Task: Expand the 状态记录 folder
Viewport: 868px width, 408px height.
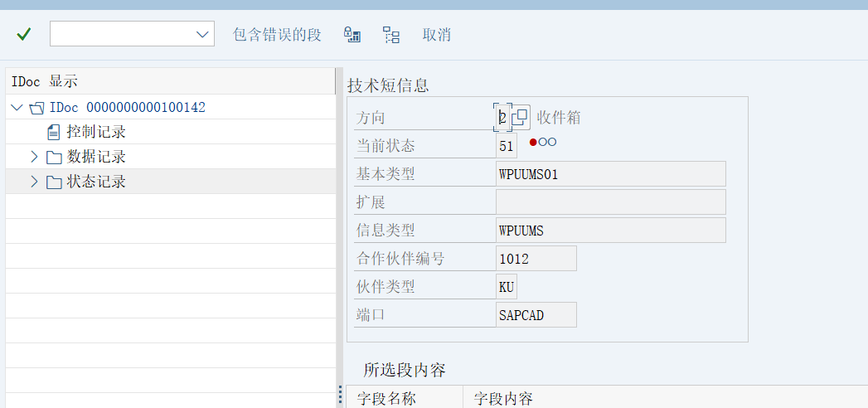Action: pyautogui.click(x=34, y=182)
